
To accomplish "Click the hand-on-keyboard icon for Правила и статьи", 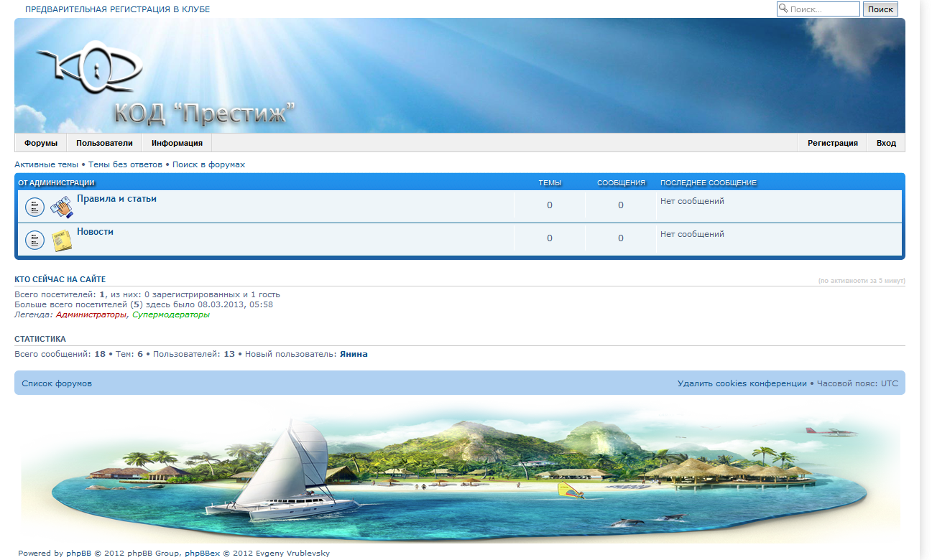I will coord(61,207).
